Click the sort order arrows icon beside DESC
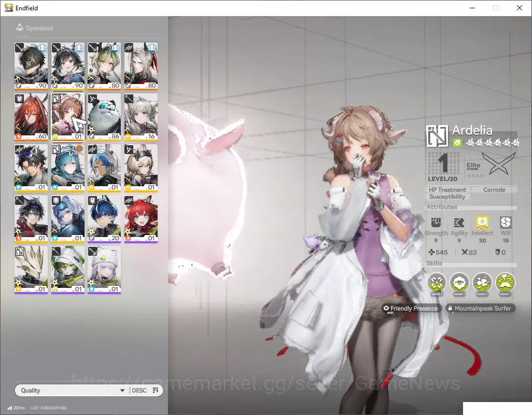The image size is (532, 415). [x=156, y=390]
